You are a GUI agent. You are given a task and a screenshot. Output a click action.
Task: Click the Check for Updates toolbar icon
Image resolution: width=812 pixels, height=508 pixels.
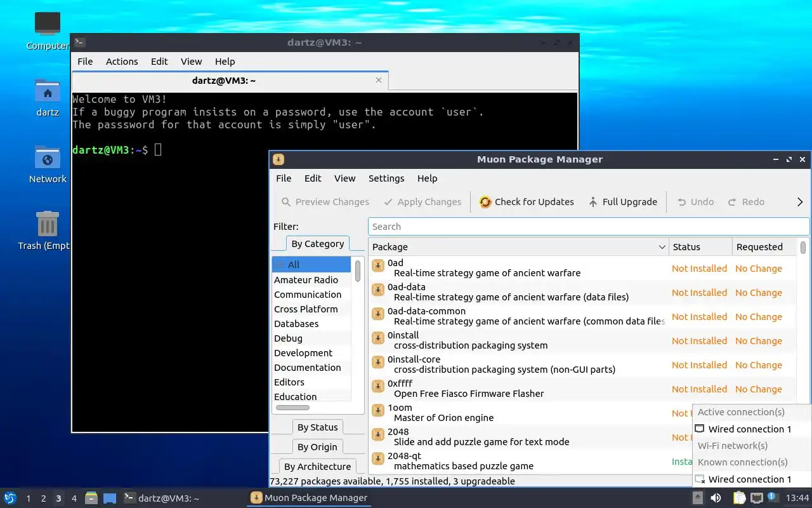pyautogui.click(x=485, y=202)
